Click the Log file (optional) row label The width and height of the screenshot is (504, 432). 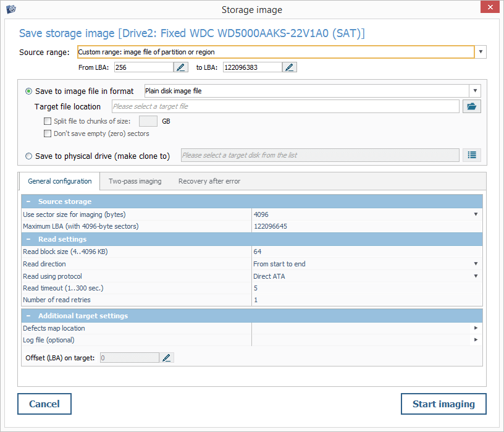pyautogui.click(x=49, y=340)
